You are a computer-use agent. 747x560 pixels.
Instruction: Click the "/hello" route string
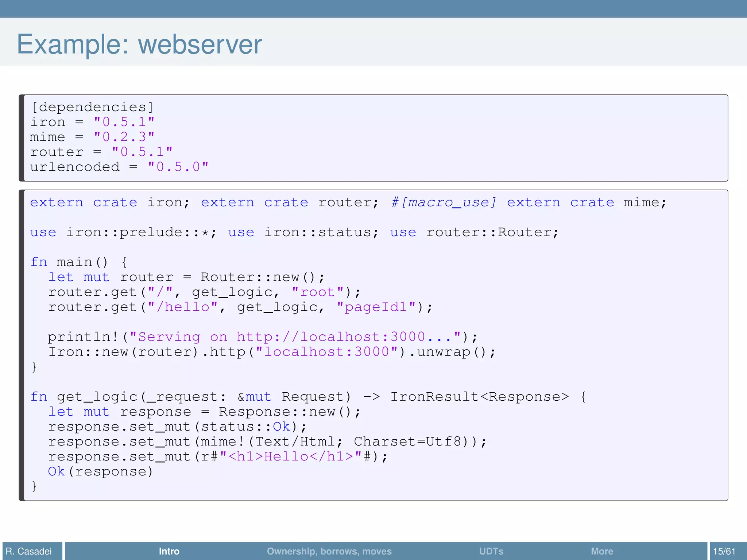tap(182, 307)
